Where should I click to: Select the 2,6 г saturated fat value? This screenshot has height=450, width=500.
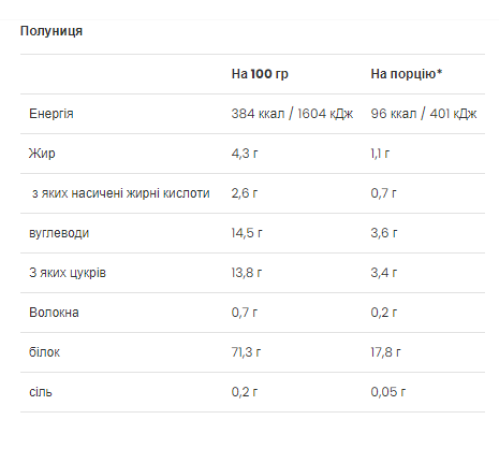[x=245, y=193]
